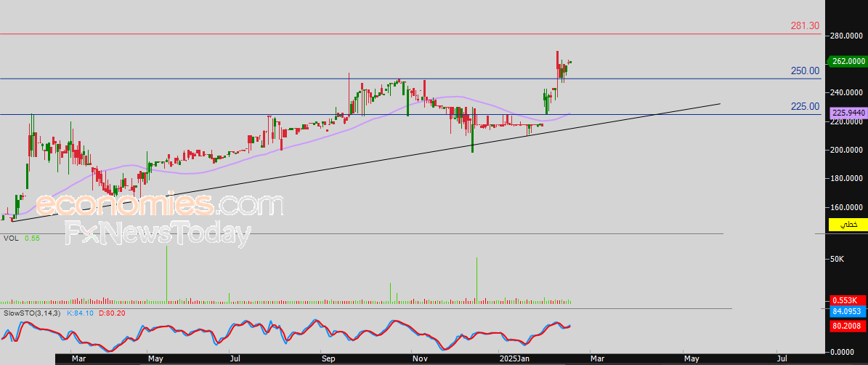
Task: Select the green 262.0000 current price tag
Action: click(846, 62)
